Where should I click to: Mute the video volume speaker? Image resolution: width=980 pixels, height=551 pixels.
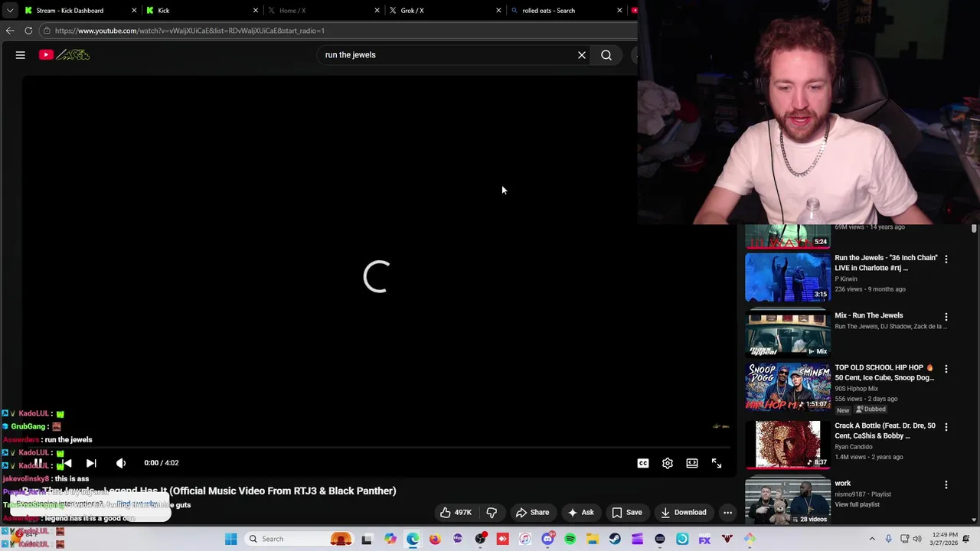tap(121, 463)
